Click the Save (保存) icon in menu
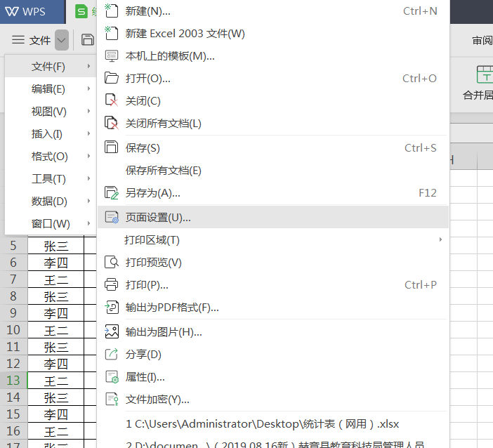Screen dimensions: 493x448 click(111, 147)
